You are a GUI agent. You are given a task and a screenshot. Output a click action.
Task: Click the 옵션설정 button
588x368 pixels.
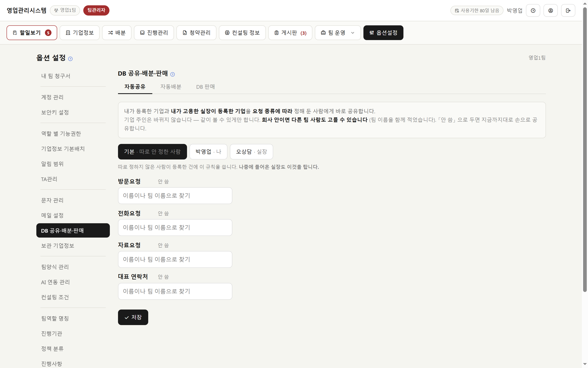pos(383,33)
